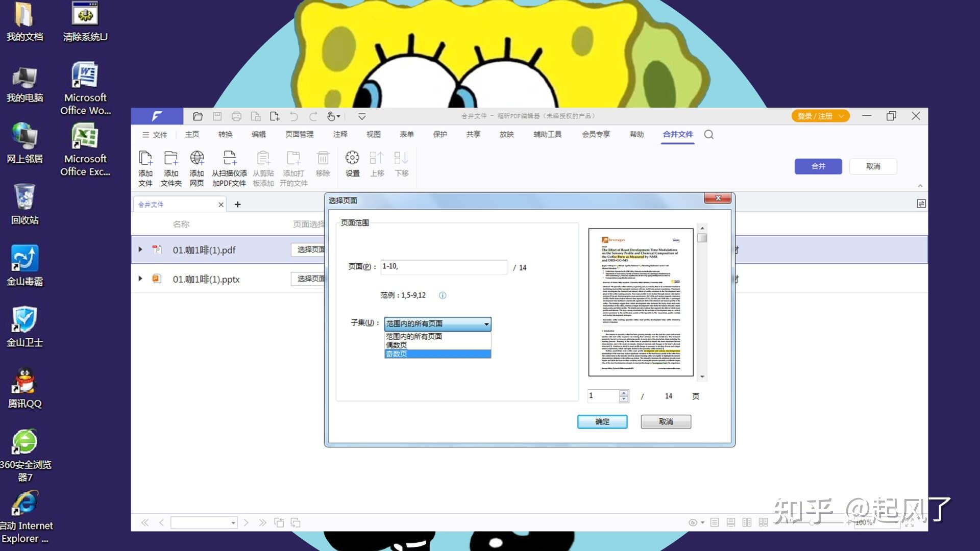This screenshot has height=551, width=980.
Task: Click the preview scrollbar thumb
Action: (x=702, y=238)
